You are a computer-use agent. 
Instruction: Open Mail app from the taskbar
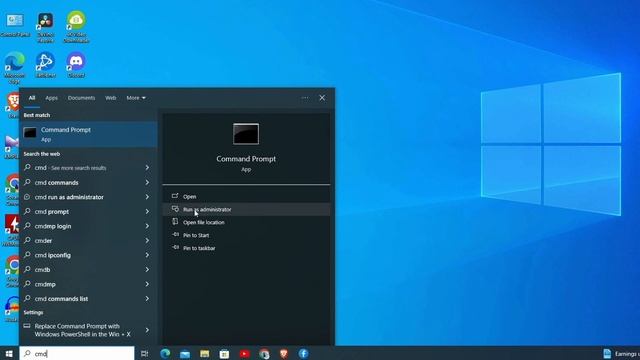pyautogui.click(x=185, y=353)
